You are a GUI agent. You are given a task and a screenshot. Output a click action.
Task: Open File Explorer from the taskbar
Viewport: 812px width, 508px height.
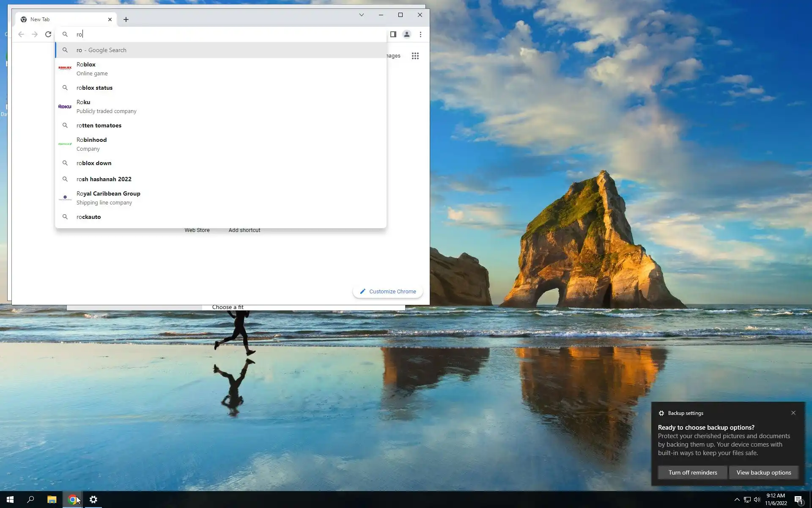click(x=52, y=500)
